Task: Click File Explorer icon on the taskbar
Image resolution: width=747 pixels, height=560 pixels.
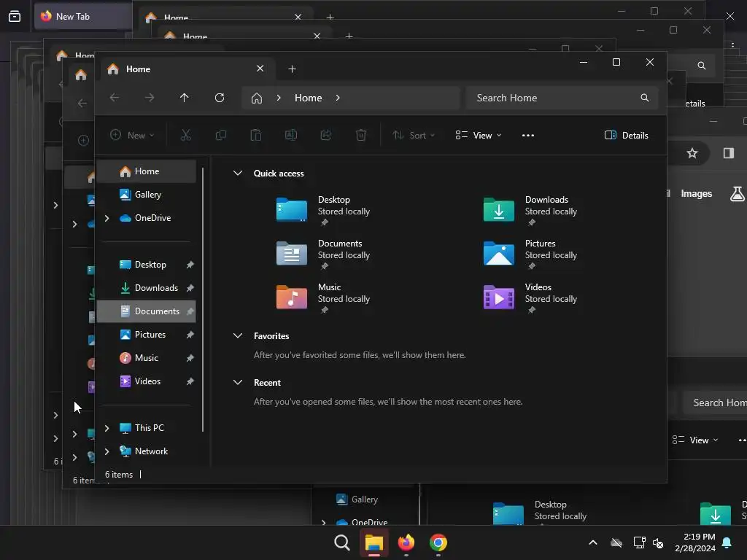Action: click(x=374, y=542)
